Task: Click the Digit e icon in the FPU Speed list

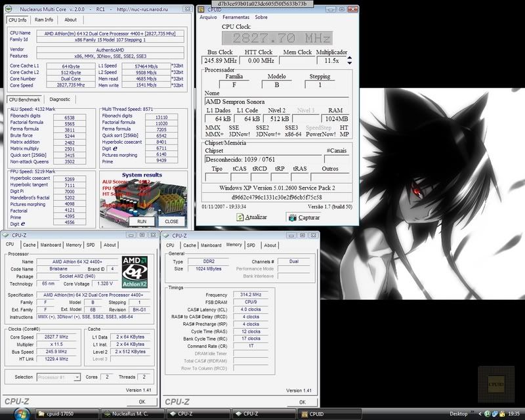Action: point(23,224)
